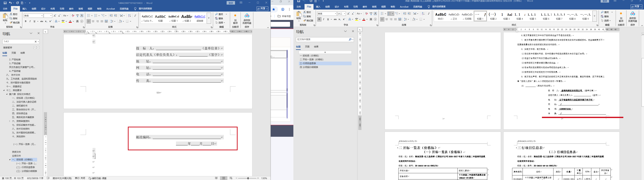Apply subscript in the left Word window
Viewport: 644px width, 180px height.
pos(46,22)
